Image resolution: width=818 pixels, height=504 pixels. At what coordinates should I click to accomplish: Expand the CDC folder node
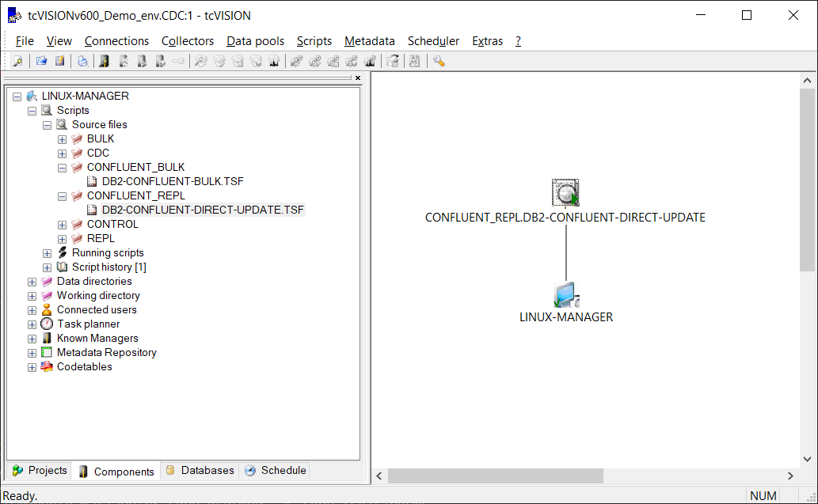[x=62, y=153]
